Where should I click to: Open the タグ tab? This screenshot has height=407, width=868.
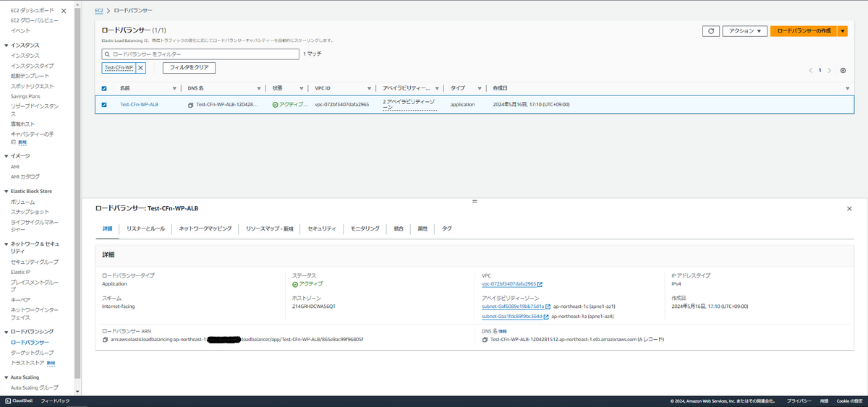[447, 228]
